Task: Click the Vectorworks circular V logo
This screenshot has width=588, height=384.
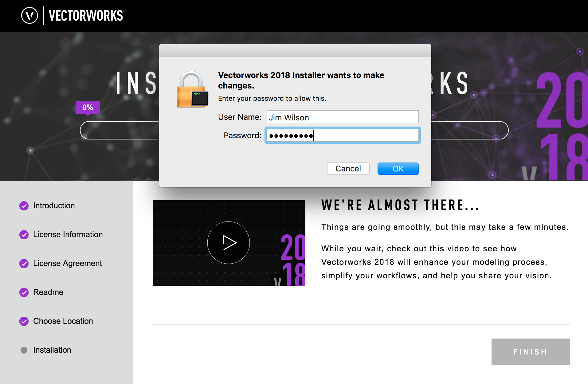Action: pyautogui.click(x=29, y=15)
